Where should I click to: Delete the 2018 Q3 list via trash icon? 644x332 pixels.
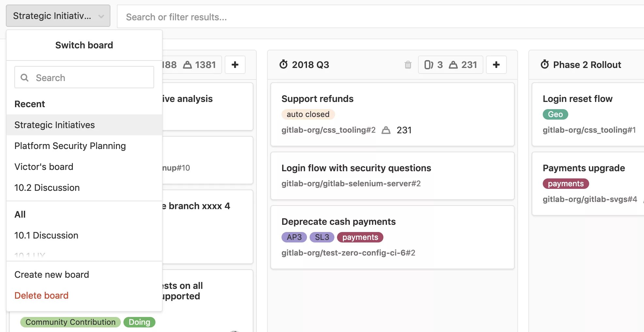408,65
